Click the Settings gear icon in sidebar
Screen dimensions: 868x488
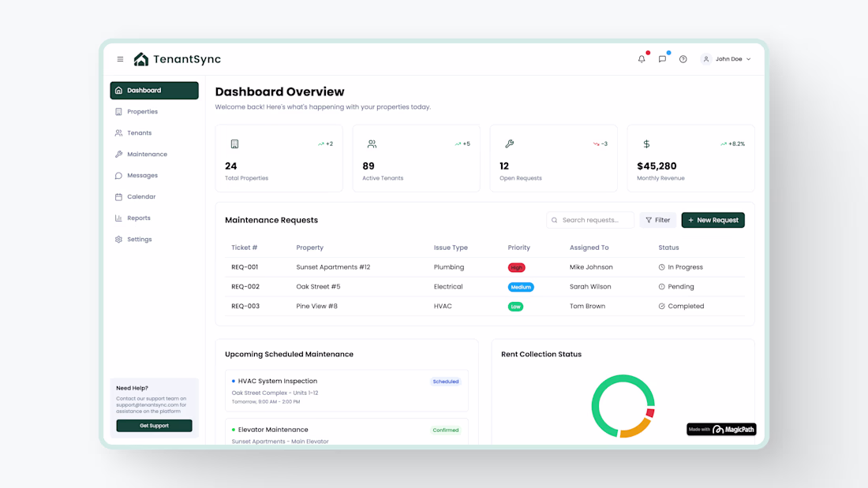coord(118,240)
